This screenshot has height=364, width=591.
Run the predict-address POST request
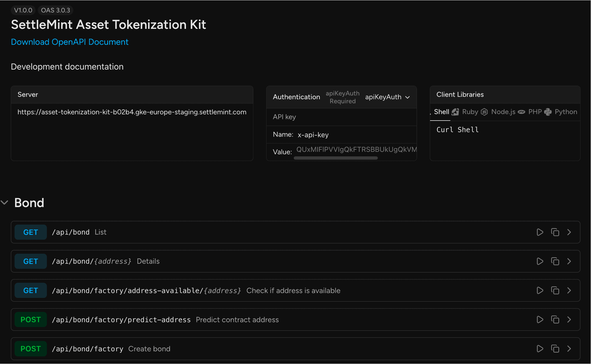point(540,319)
